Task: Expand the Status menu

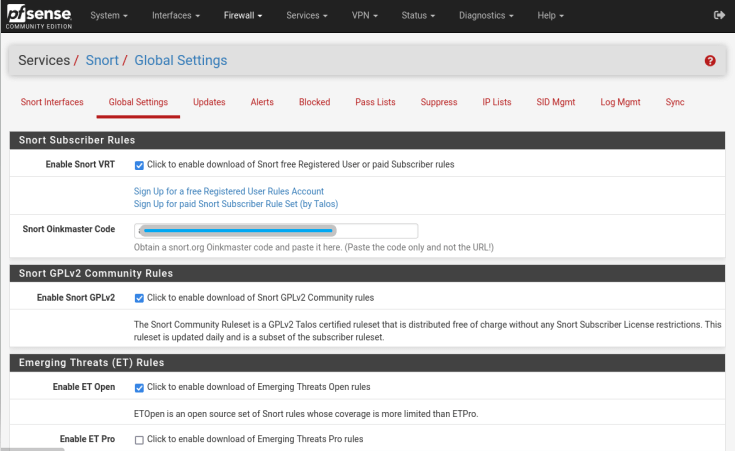Action: point(418,15)
